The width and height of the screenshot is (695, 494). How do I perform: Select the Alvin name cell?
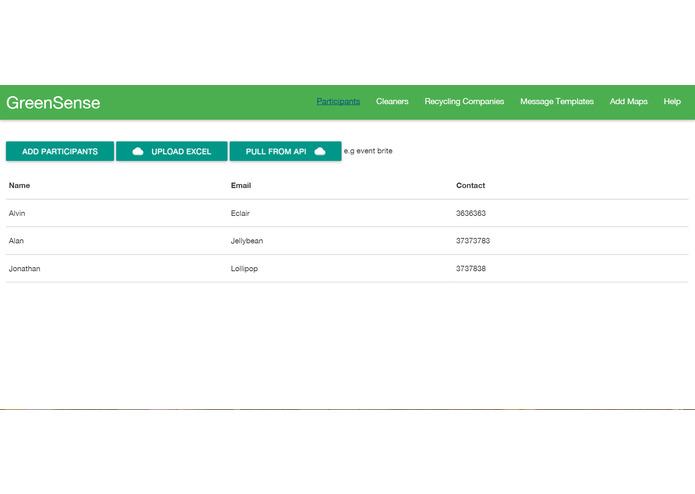17,213
